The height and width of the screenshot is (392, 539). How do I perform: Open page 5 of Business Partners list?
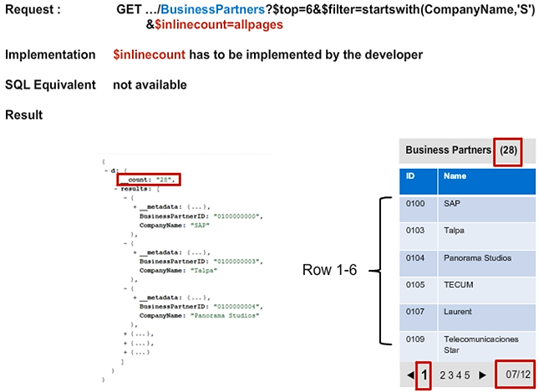click(469, 375)
